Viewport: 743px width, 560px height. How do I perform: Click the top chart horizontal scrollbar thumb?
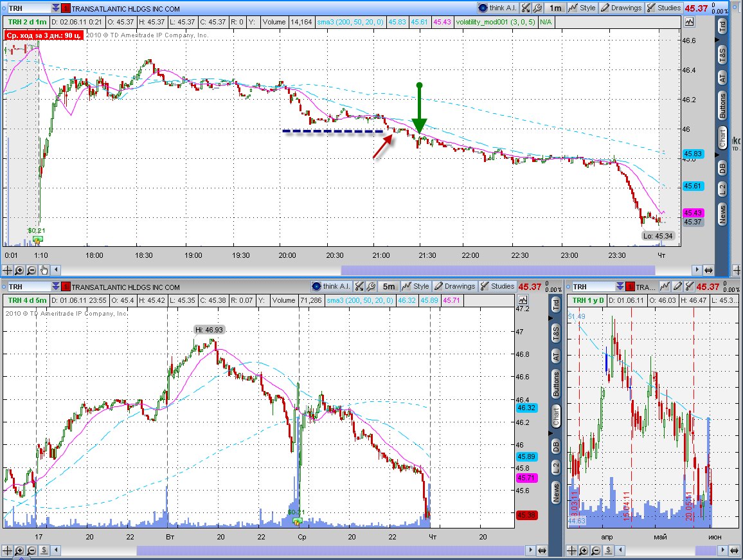(498, 270)
